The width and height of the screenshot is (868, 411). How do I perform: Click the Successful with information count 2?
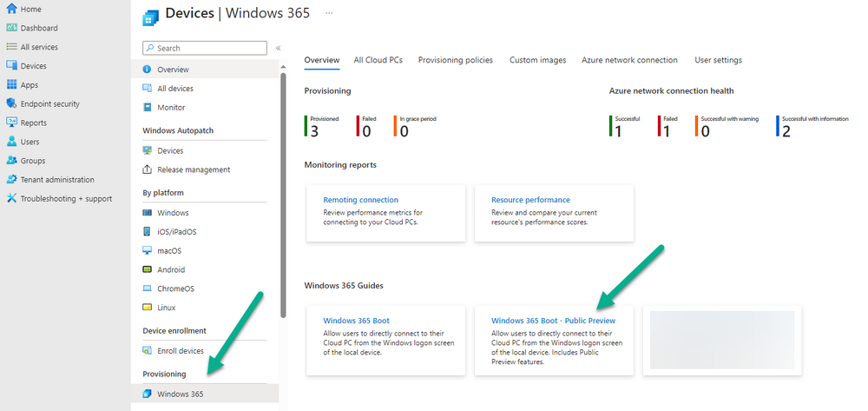coord(786,131)
